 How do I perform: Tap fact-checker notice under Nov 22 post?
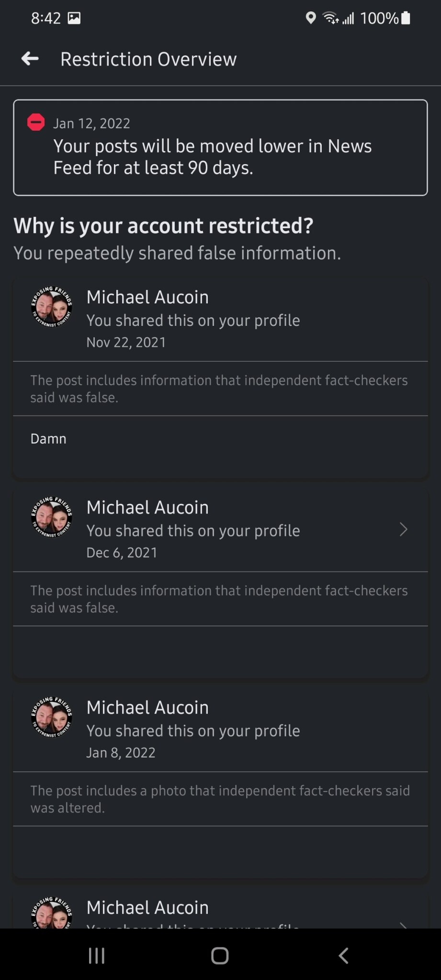[x=219, y=389]
